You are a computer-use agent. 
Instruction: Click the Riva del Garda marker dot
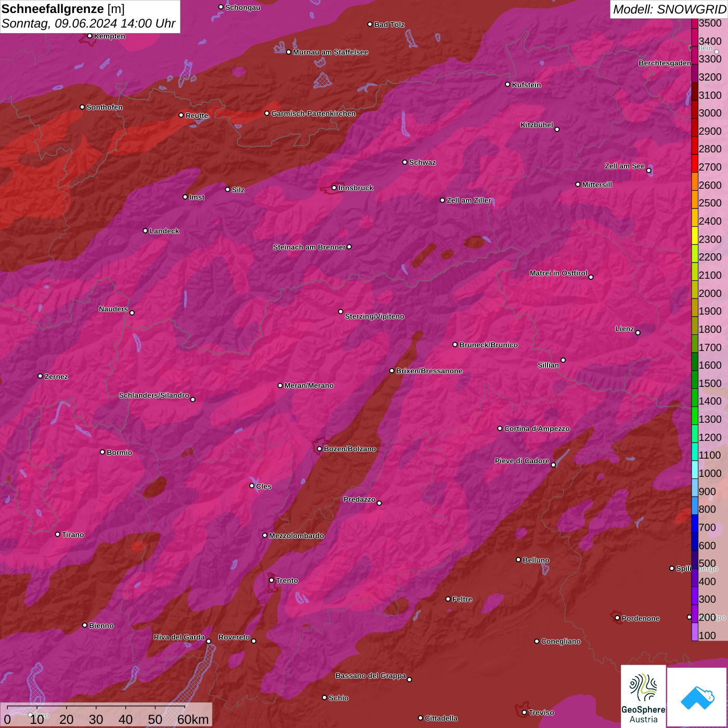209,641
